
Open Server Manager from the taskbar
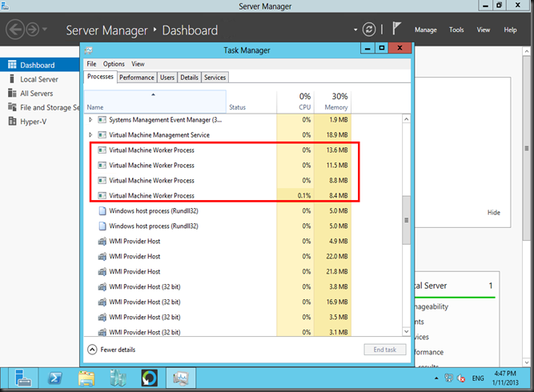coord(23,378)
